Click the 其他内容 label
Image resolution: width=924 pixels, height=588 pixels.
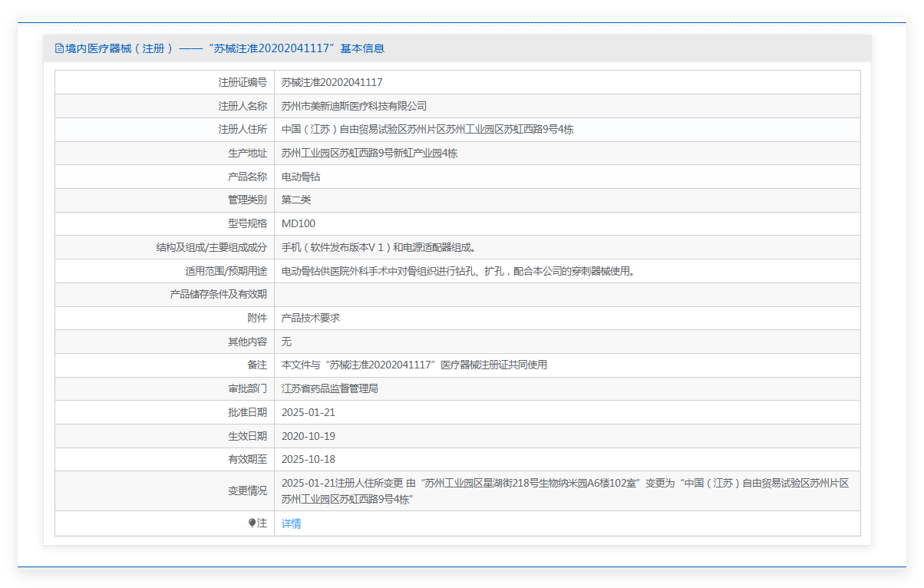coord(247,342)
